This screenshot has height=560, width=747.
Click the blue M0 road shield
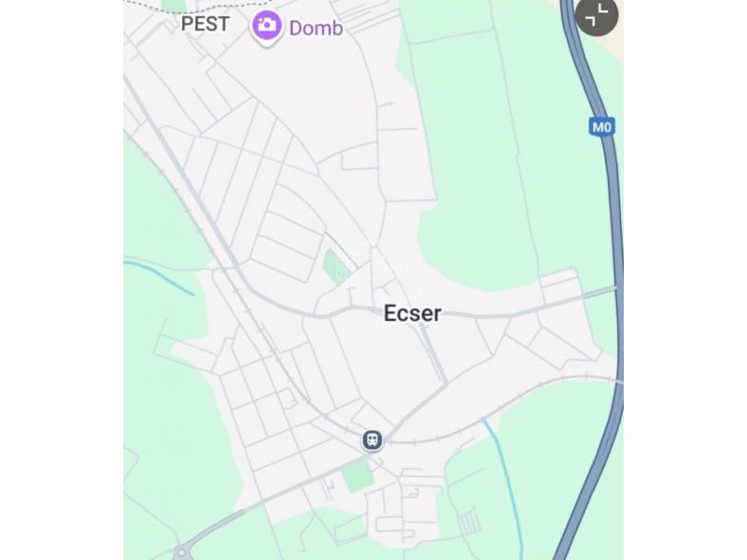point(601,127)
